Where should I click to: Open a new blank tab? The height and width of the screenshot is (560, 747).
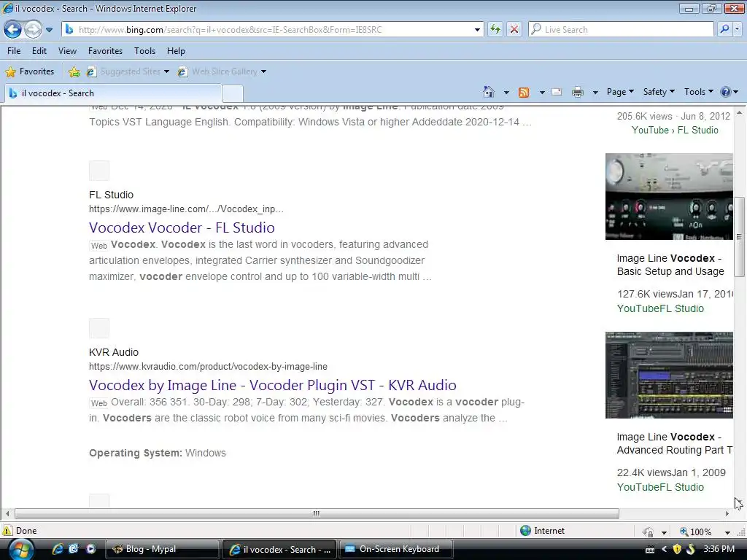click(233, 93)
